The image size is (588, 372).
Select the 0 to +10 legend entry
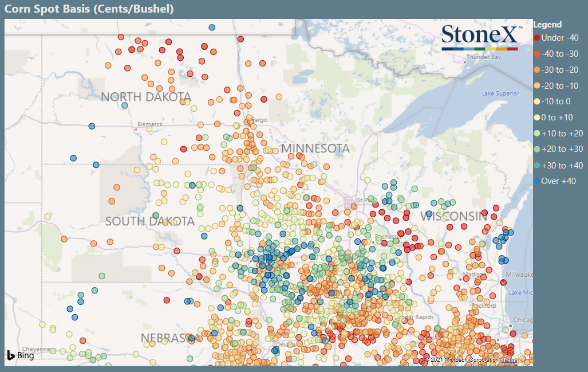pyautogui.click(x=554, y=118)
